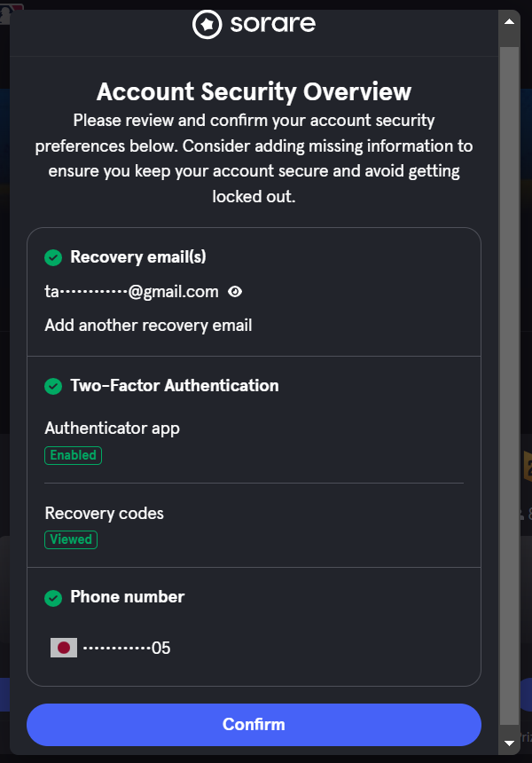
Task: Click green checkmark beside Phone number
Action: point(53,598)
